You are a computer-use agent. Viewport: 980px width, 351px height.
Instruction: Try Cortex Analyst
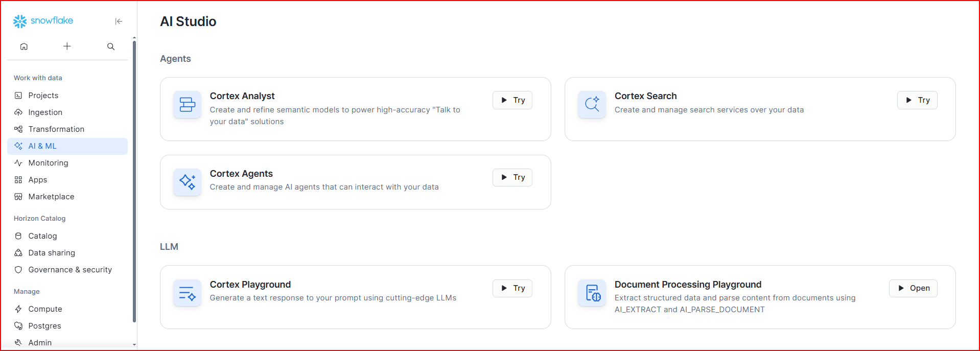(512, 100)
